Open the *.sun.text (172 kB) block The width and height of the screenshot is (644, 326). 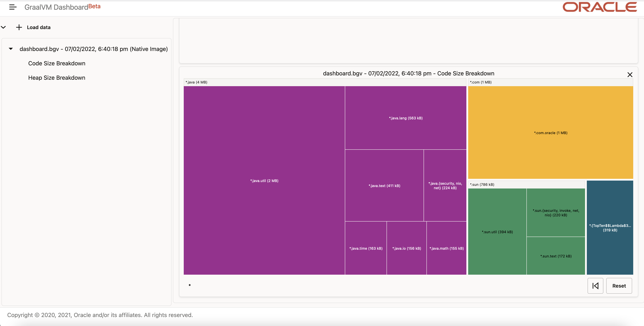click(x=556, y=256)
